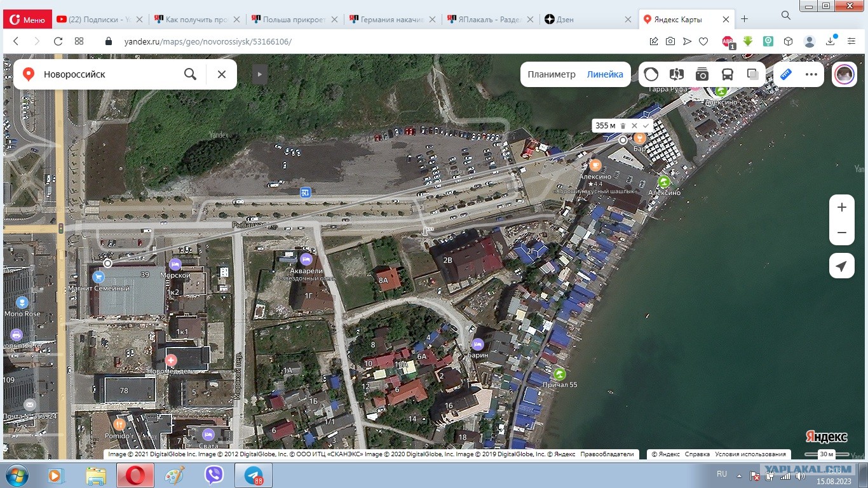Switch to the 'Германия накачив' tab

click(x=393, y=20)
